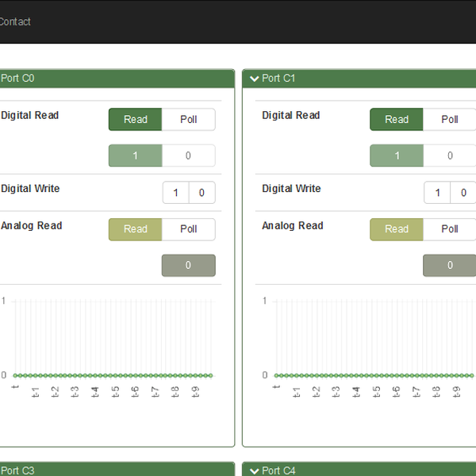Viewport: 476px width, 476px height.
Task: Enable Digital Read 'Poll' in Port C1
Action: [x=450, y=120]
